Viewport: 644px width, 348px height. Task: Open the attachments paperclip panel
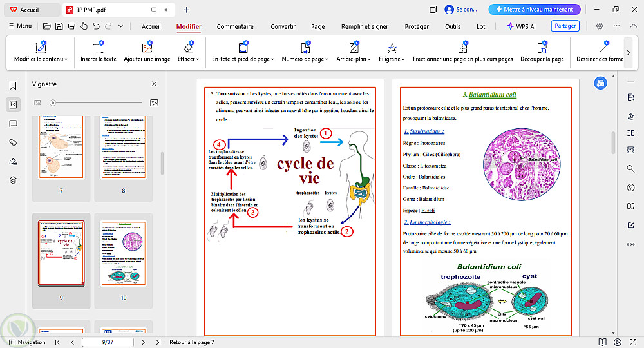(x=13, y=142)
